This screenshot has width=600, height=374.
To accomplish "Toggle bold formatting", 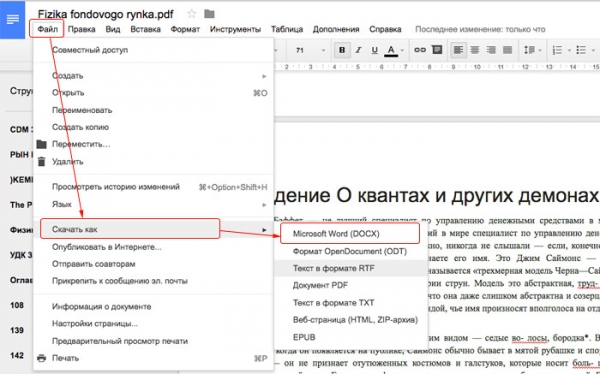I will click(342, 50).
